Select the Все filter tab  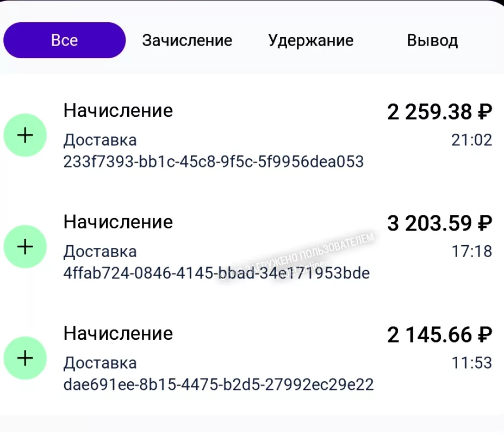[x=64, y=40]
